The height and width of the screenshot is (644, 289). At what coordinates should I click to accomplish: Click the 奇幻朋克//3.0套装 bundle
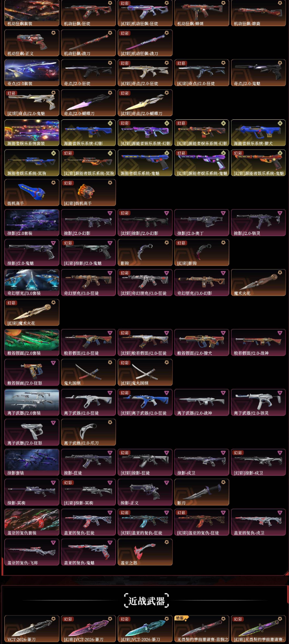(x=32, y=283)
